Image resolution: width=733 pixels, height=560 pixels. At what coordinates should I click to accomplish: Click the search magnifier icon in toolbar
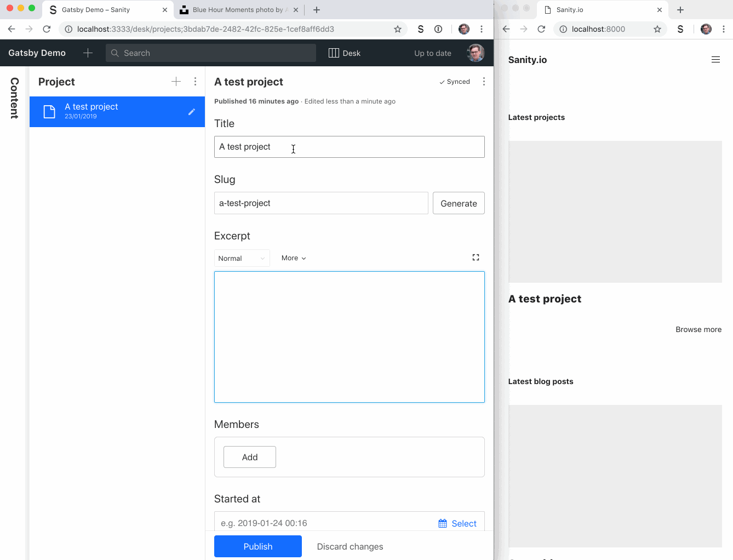point(115,53)
